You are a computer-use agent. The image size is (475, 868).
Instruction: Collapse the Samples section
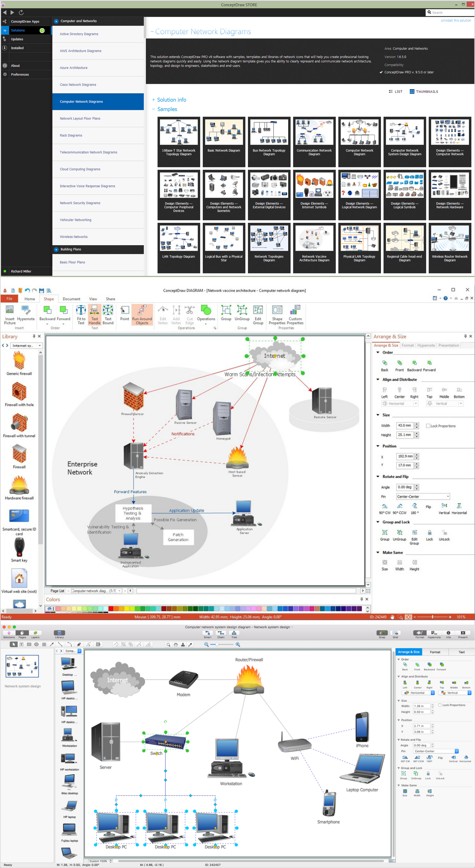click(x=165, y=109)
